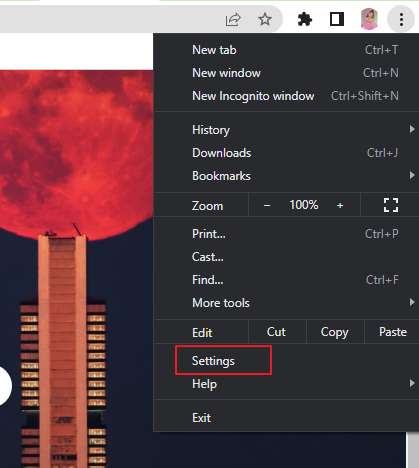The width and height of the screenshot is (419, 468).
Task: Click the Copy button
Action: (335, 332)
